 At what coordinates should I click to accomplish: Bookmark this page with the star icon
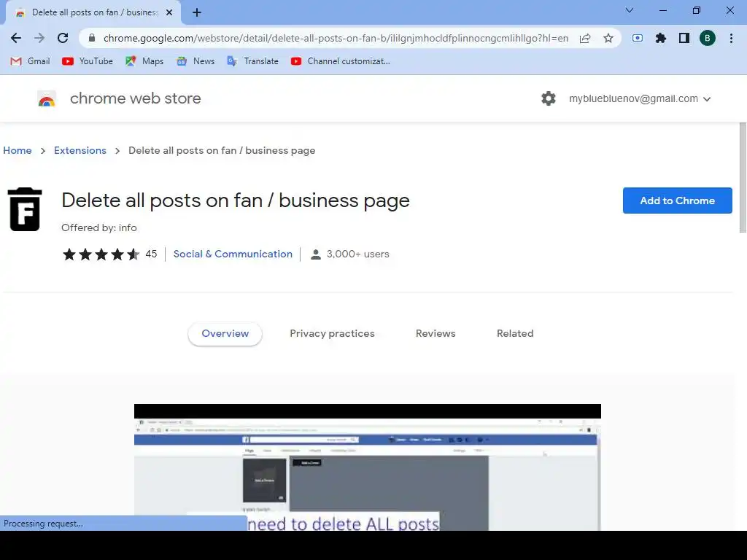coord(608,38)
